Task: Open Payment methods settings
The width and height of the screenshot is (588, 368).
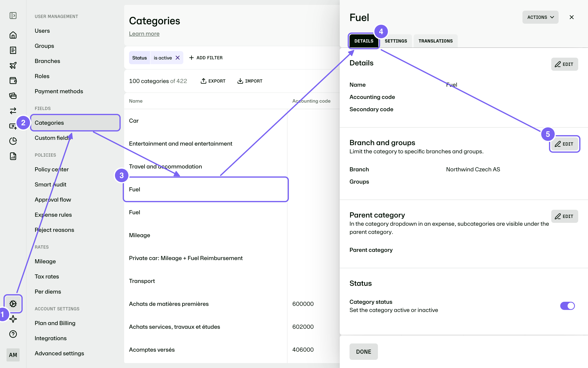Action: [x=59, y=91]
